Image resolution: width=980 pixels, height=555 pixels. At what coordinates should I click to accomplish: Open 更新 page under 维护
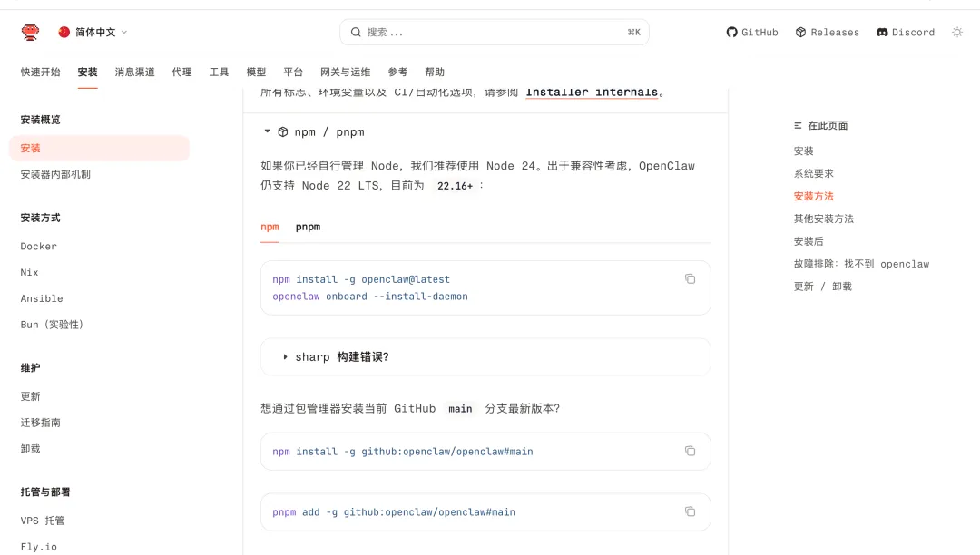coord(30,396)
